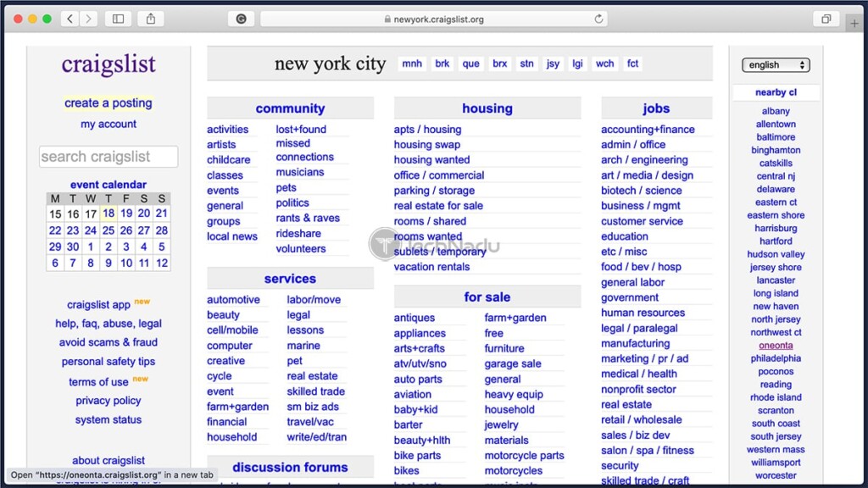
Task: Open a new tab with the plus icon
Action: tap(854, 23)
